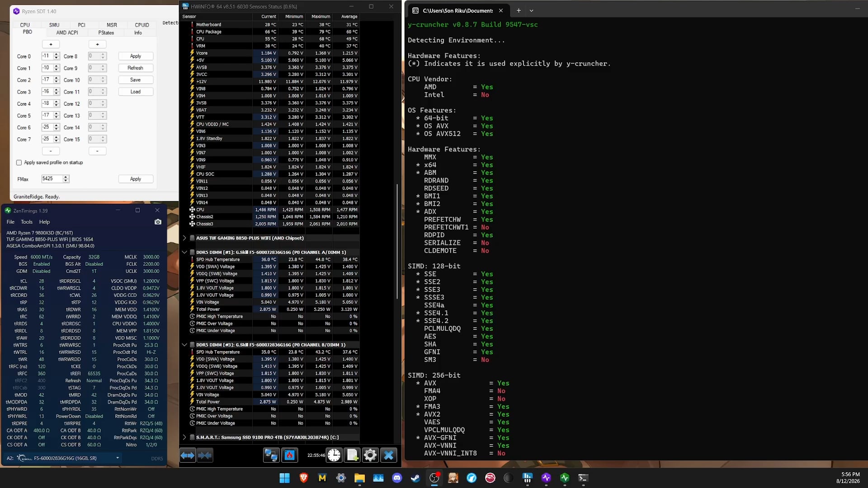This screenshot has width=868, height=488.
Task: Open the terminal icon in the taskbar
Action: click(x=583, y=478)
